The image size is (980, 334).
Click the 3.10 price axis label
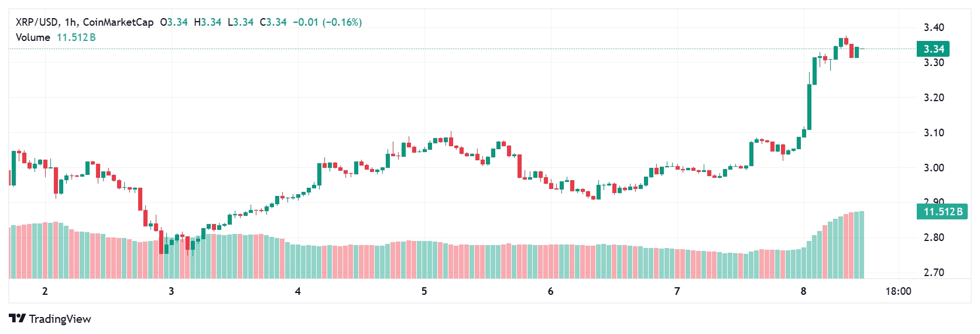click(934, 133)
